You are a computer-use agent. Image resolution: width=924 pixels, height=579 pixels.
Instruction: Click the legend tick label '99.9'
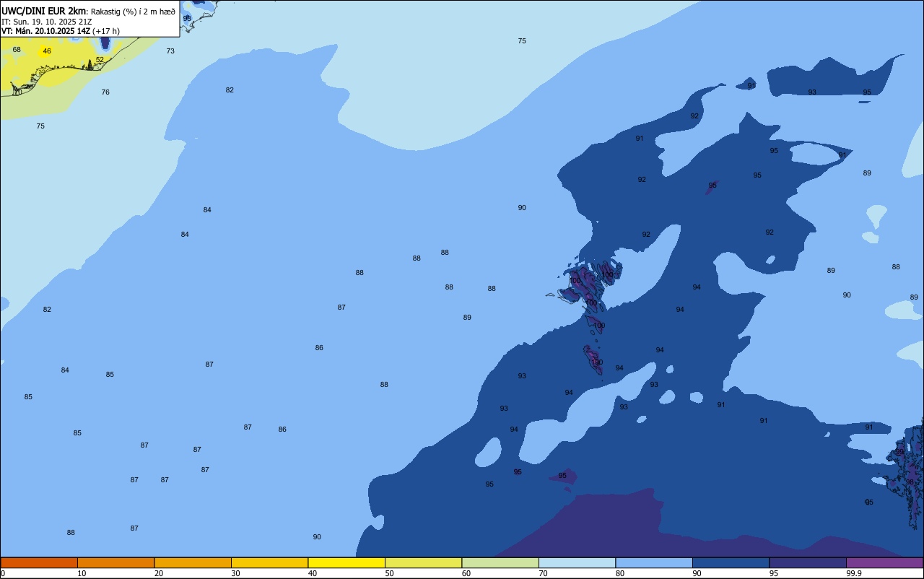(854, 573)
